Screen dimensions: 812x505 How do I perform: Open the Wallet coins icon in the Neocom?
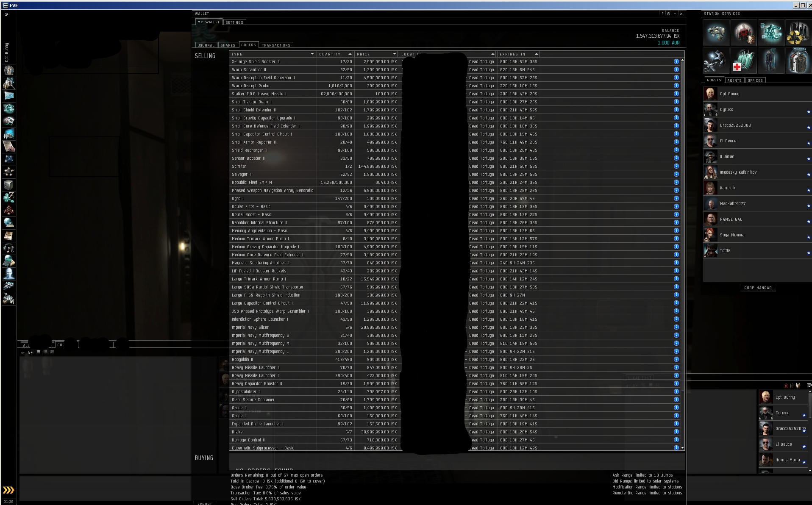click(9, 197)
